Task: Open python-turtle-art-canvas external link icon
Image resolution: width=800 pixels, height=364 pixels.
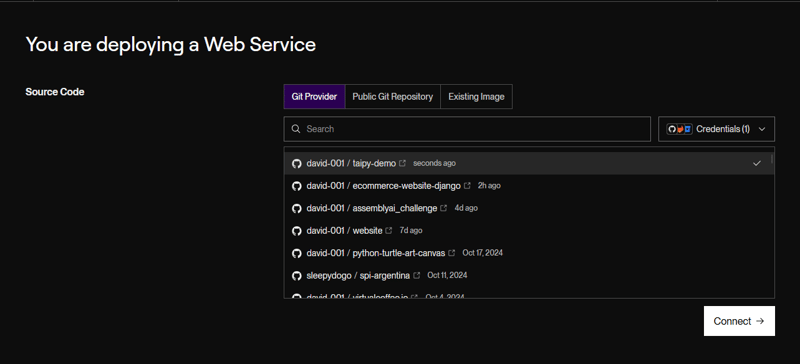Action: tap(452, 253)
